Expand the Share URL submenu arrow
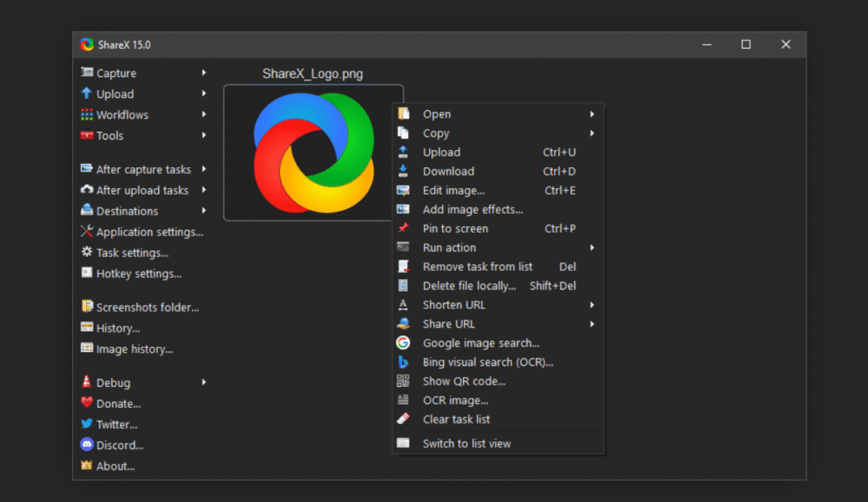 click(x=592, y=324)
